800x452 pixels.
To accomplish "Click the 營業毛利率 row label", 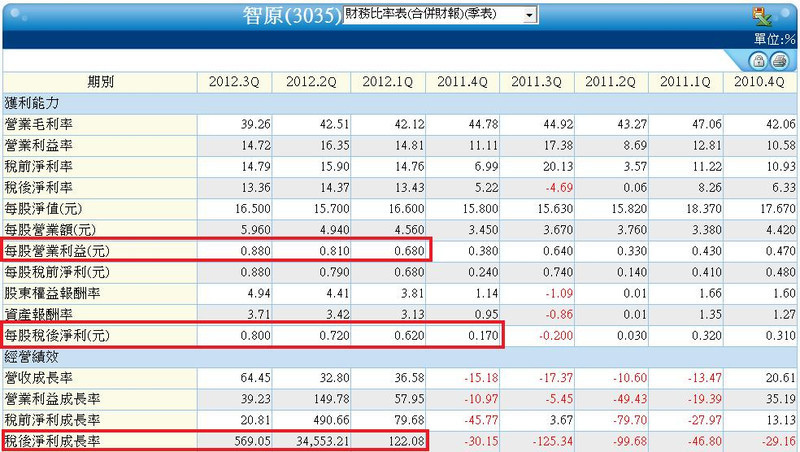I will click(x=39, y=124).
